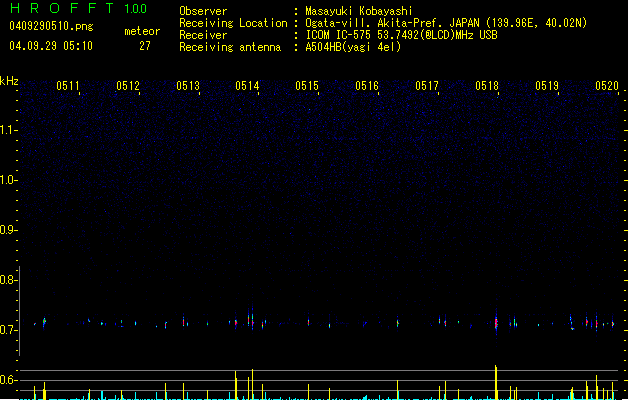629x400 pixels.
Task: Click the 0511 time marker
Action: click(x=68, y=86)
